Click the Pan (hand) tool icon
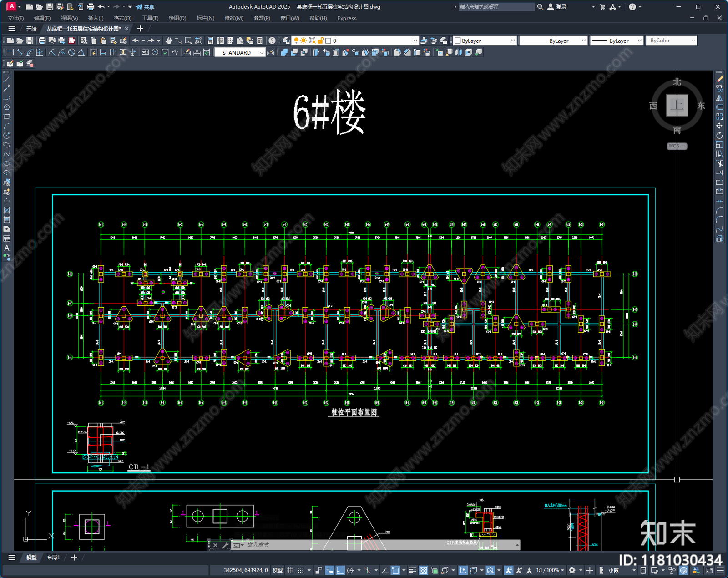Screen dimensions: 728x578 (x=168, y=41)
